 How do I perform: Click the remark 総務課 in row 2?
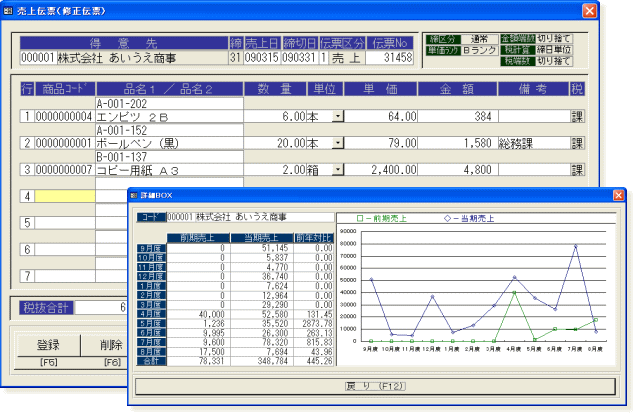pyautogui.click(x=534, y=143)
